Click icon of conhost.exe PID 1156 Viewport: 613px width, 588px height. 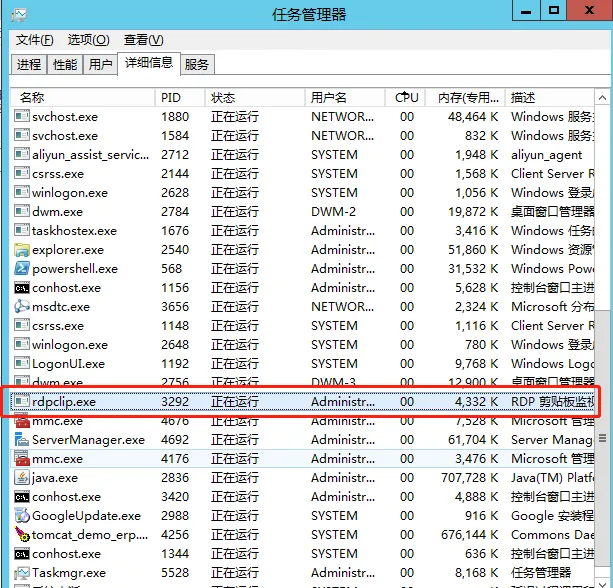point(22,288)
